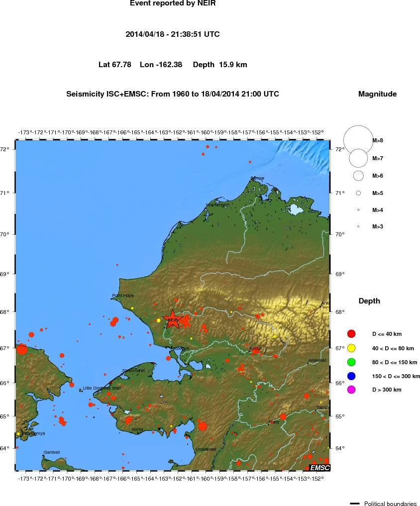Click the Political boundaries legend line

pyautogui.click(x=355, y=504)
